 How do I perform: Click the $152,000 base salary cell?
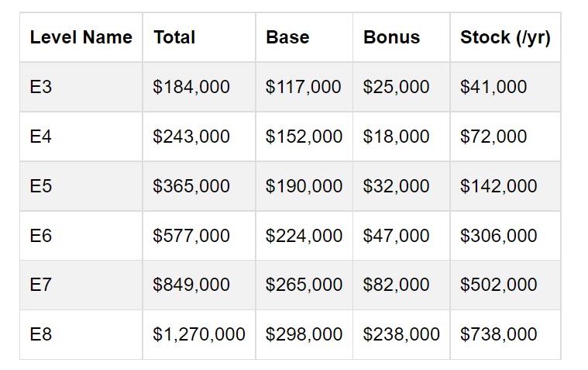pyautogui.click(x=304, y=137)
